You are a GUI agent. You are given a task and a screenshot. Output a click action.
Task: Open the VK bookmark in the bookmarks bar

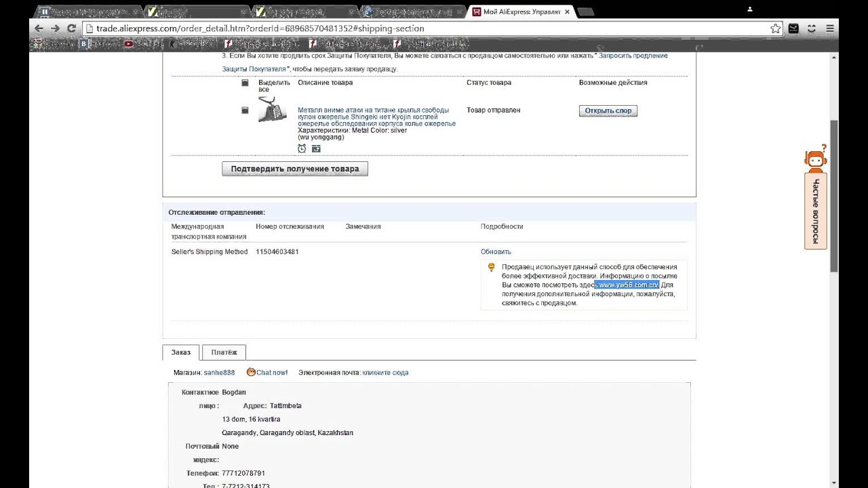(x=98, y=44)
